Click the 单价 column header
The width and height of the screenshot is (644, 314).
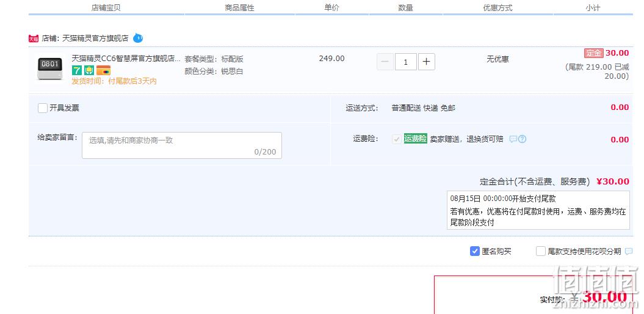pos(332,8)
